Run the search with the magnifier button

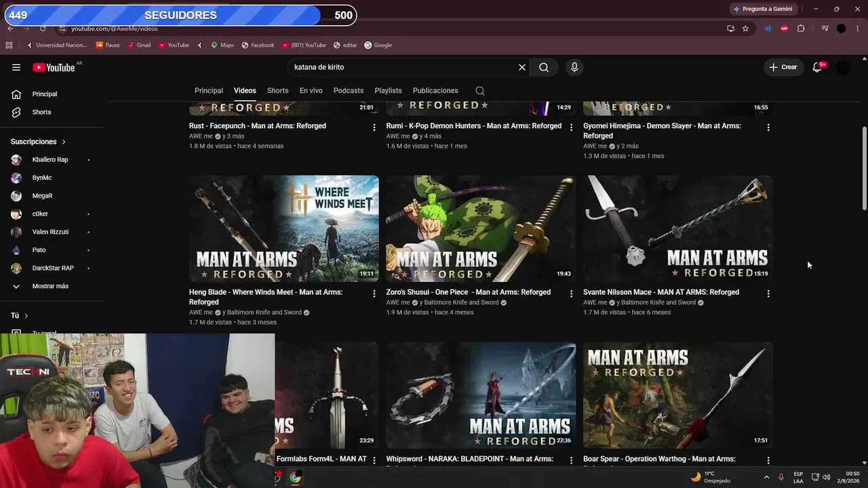click(544, 67)
